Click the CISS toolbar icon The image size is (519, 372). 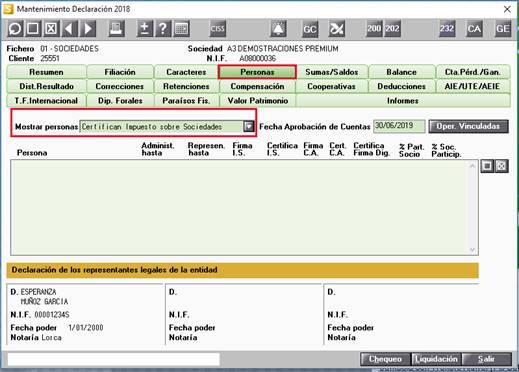217,29
